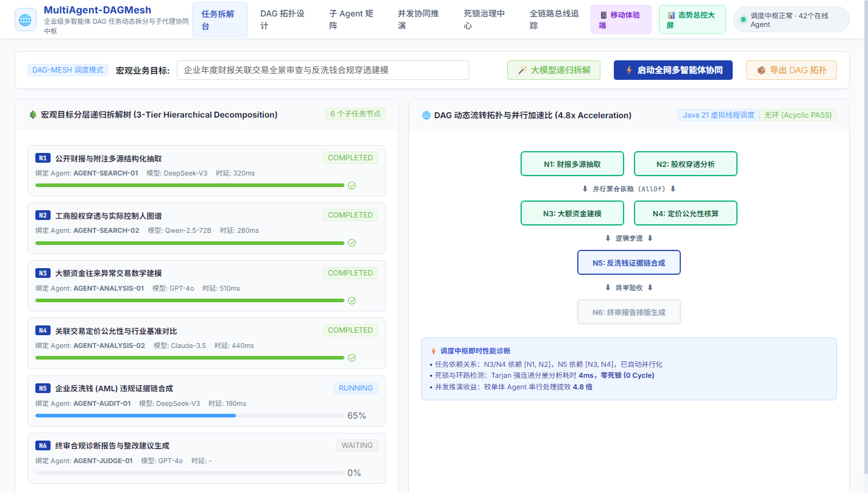Click the 6 个子任务节点 tag
The height and width of the screenshot is (493, 868).
[356, 114]
